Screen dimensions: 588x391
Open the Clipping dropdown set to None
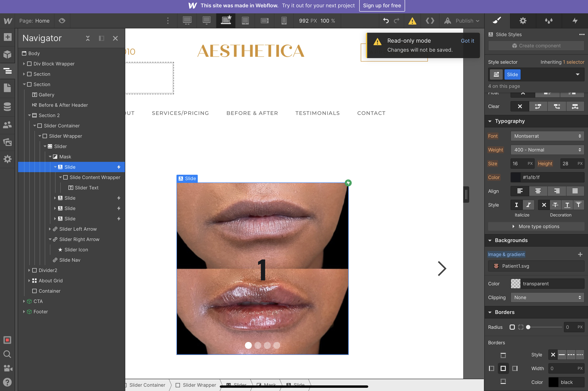pyautogui.click(x=547, y=297)
